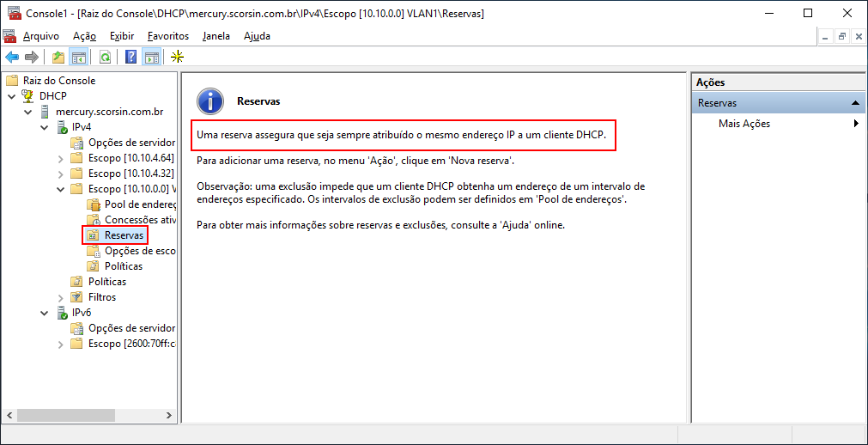The width and height of the screenshot is (868, 445).
Task: Open the Help question-mark toolbar icon
Action: pos(131,57)
